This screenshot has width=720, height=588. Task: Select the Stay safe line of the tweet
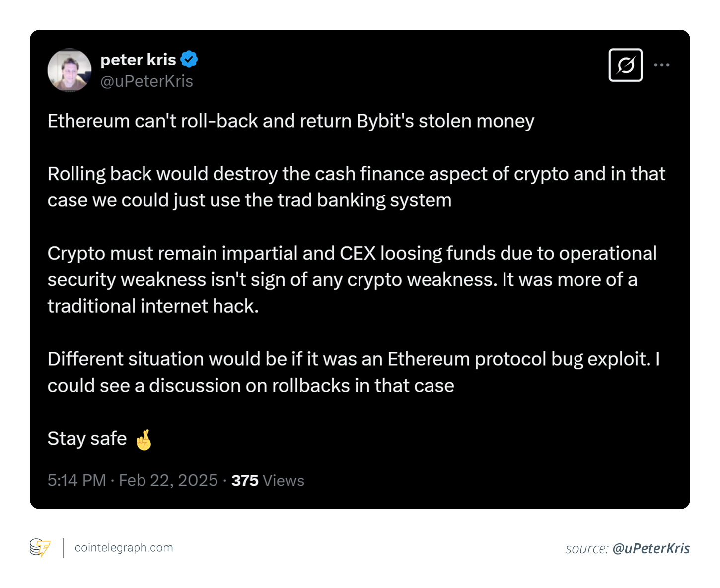tap(86, 438)
